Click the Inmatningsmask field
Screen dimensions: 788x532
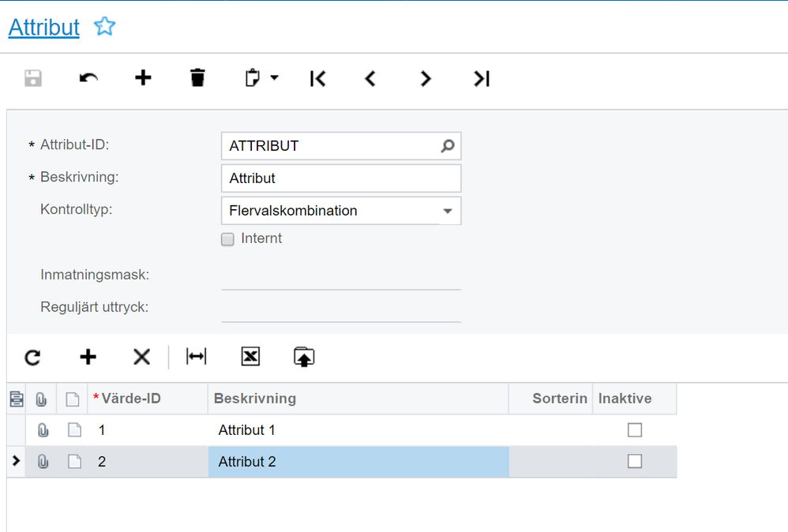click(341, 275)
